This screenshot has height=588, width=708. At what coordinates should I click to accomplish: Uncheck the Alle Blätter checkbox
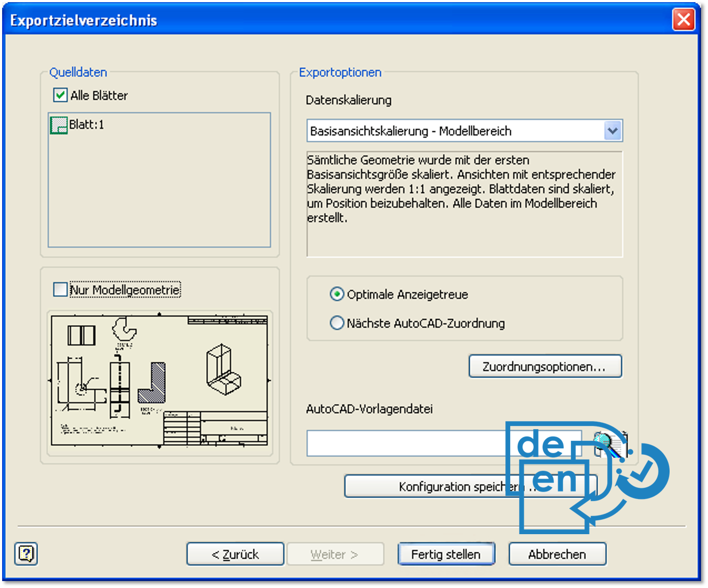point(60,95)
